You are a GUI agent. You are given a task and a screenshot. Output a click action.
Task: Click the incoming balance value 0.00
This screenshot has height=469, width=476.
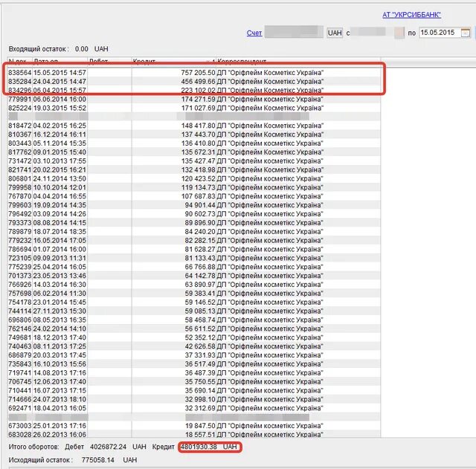(81, 49)
